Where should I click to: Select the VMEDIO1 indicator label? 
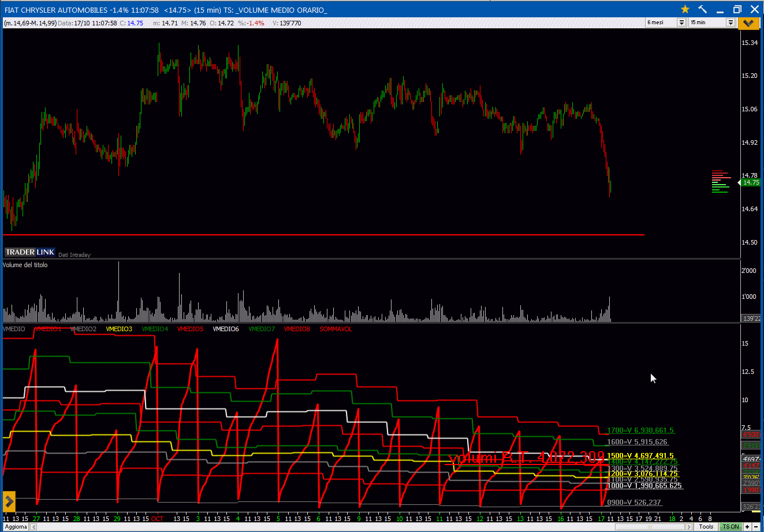[x=47, y=329]
